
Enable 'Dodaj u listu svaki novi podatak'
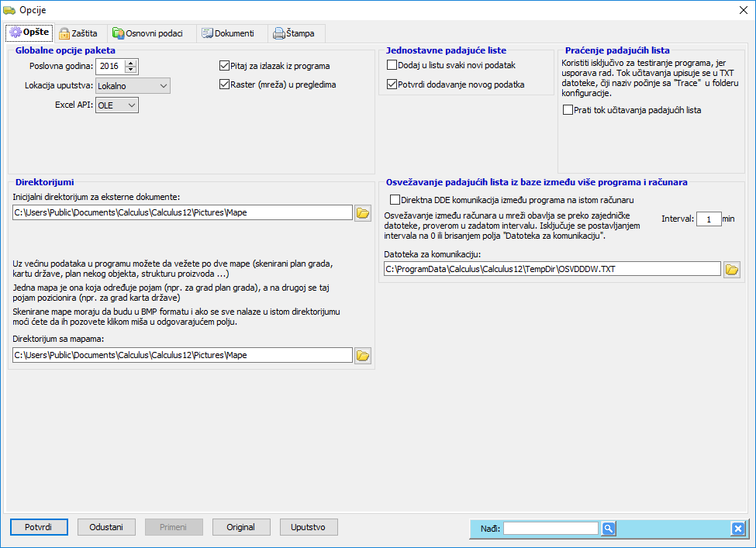pyautogui.click(x=392, y=65)
